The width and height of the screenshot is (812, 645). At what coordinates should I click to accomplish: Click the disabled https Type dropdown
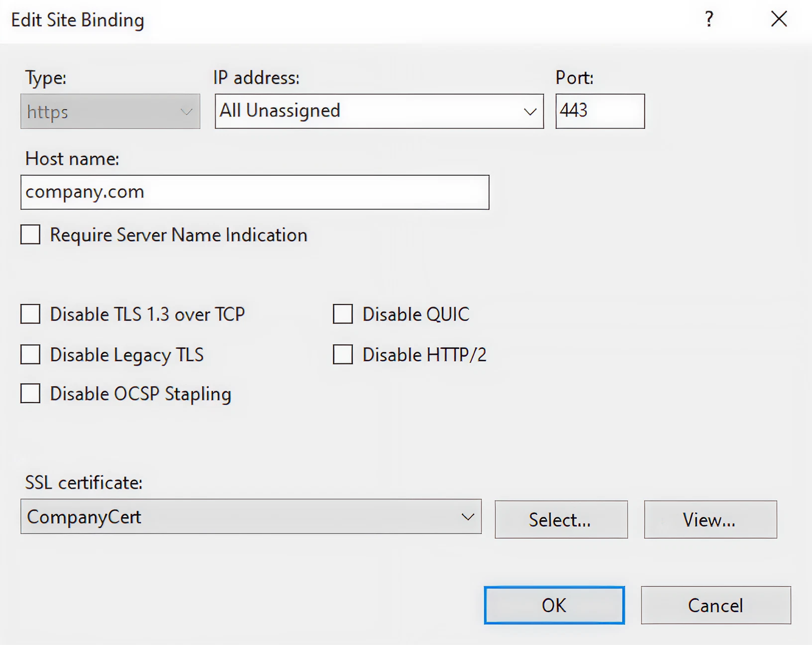pyautogui.click(x=110, y=111)
